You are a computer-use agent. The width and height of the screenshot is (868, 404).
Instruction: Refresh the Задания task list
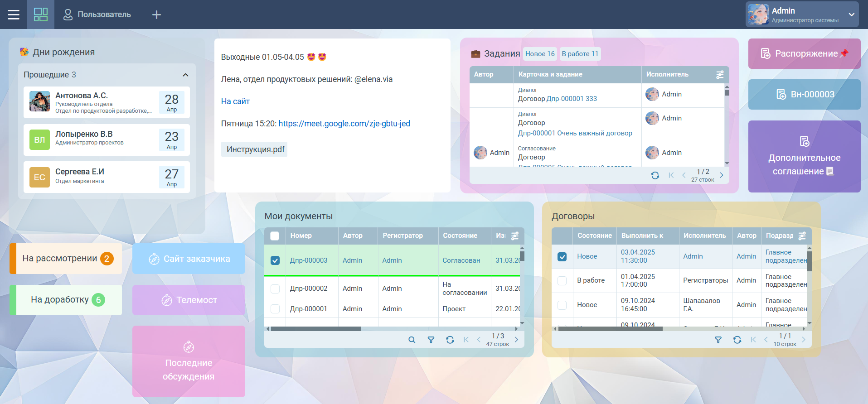pos(655,175)
